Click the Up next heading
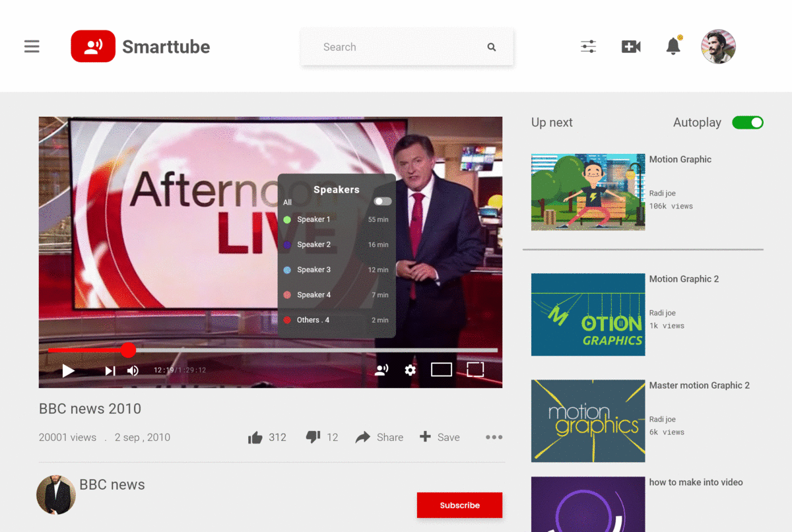 (552, 122)
